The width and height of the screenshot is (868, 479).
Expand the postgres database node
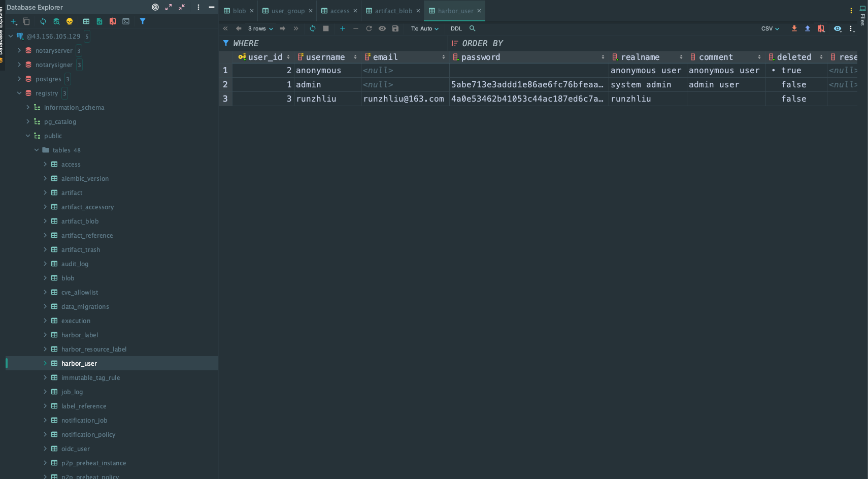(x=19, y=79)
